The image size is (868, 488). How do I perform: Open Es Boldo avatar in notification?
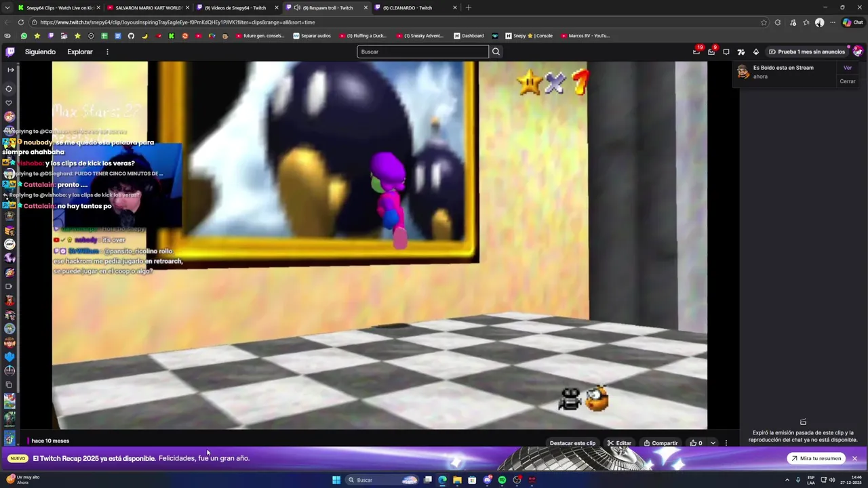click(x=743, y=72)
